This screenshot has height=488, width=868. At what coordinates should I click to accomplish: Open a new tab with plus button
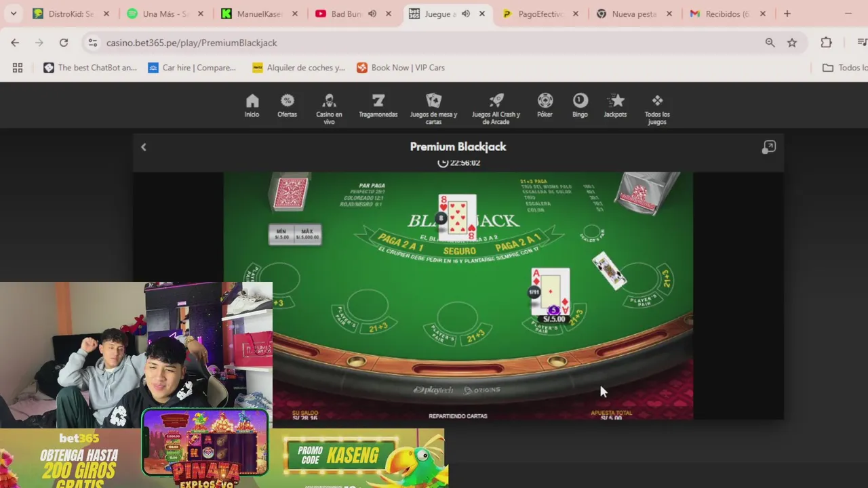tap(787, 14)
